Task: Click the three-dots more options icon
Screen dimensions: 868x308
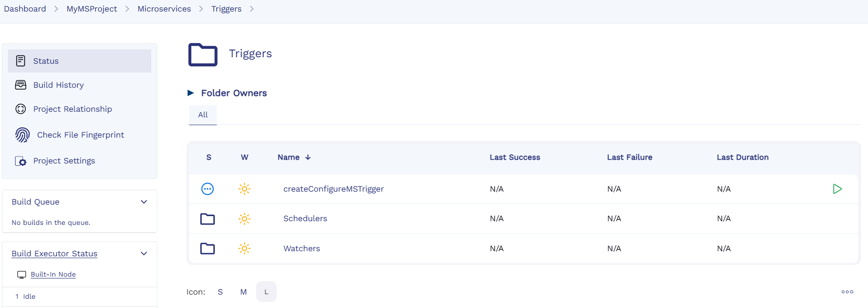Action: [x=847, y=292]
